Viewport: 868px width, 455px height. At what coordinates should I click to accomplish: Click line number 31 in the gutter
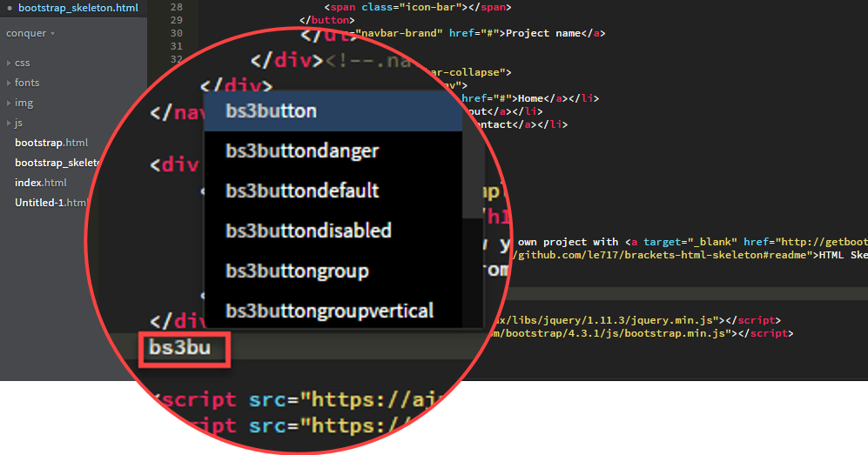pos(176,46)
